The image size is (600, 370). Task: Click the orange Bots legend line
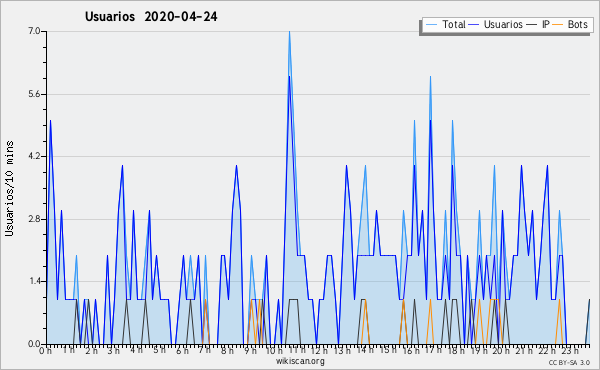[x=558, y=25]
